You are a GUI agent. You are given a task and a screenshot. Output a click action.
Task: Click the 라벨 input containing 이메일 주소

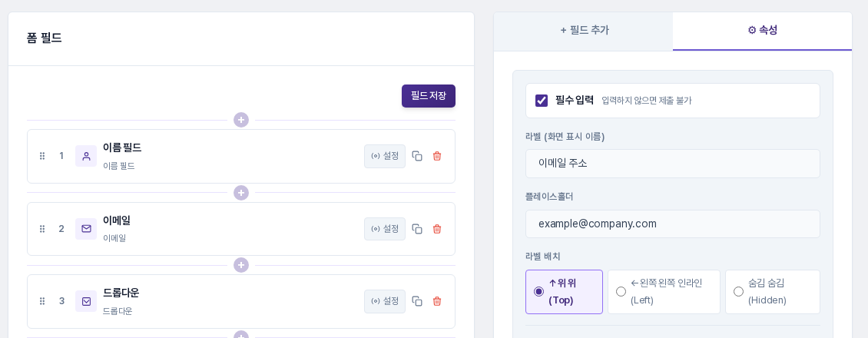click(673, 164)
